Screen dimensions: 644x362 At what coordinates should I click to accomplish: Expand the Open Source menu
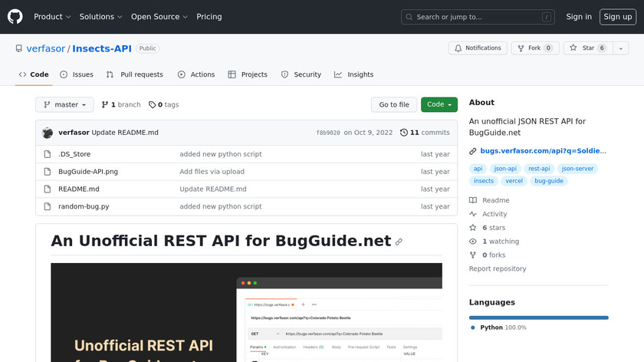tap(159, 17)
